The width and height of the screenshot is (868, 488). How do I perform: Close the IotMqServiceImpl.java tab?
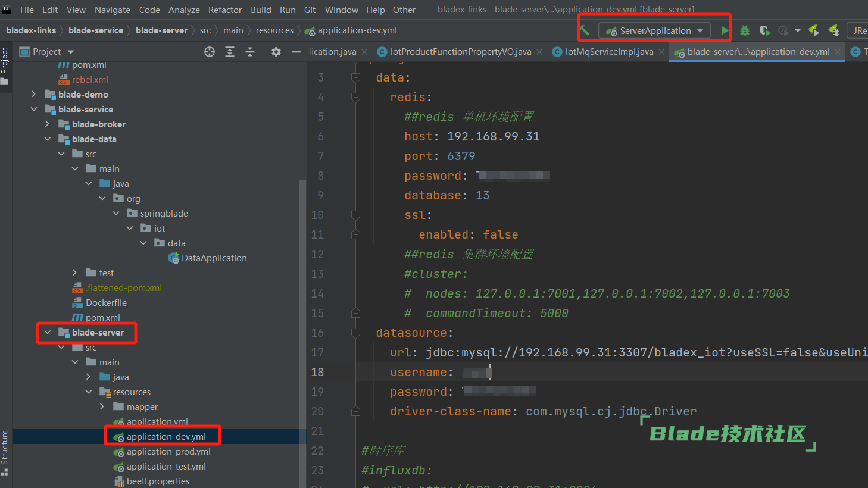661,52
